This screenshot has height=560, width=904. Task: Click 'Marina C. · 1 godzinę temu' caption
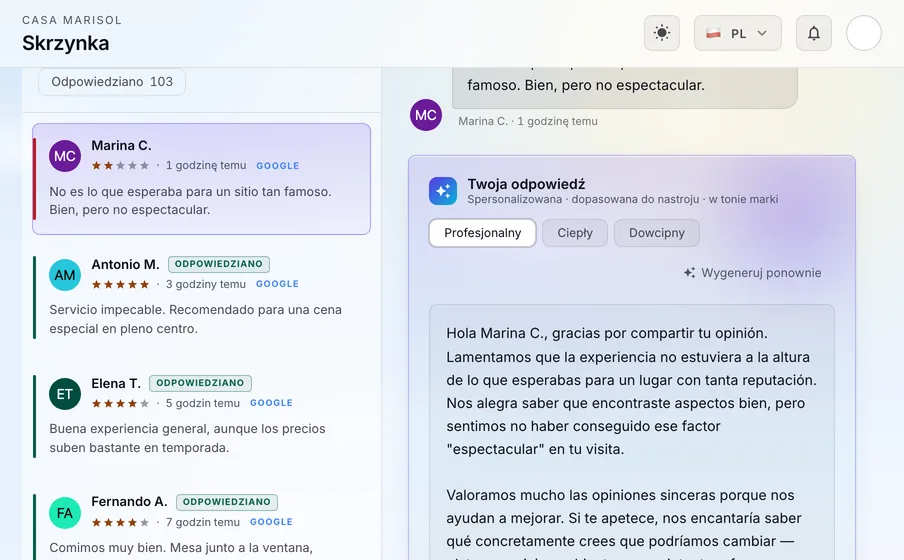[528, 121]
